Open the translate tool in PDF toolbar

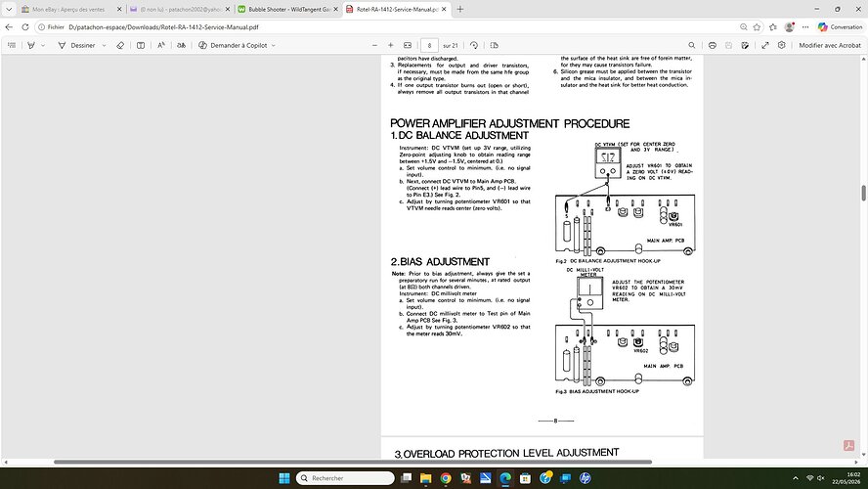coord(181,45)
